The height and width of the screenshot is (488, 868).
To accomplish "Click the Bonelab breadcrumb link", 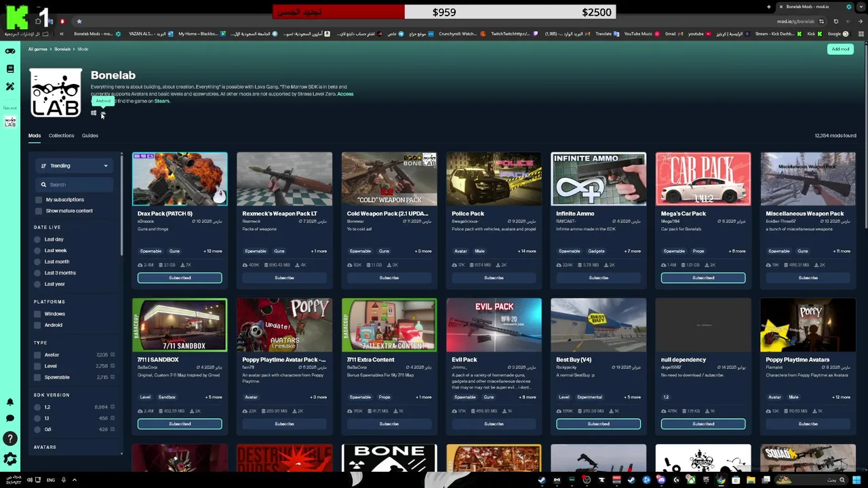I will [62, 49].
